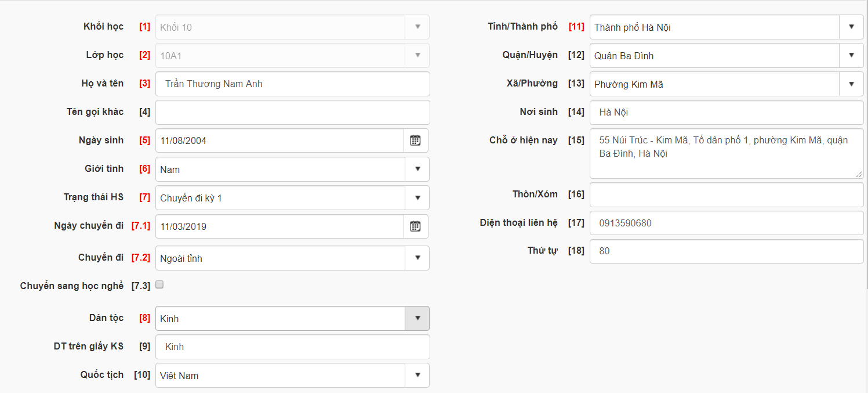The width and height of the screenshot is (868, 393).
Task: Open the Tỉnh/Thành phố dropdown
Action: tap(851, 27)
